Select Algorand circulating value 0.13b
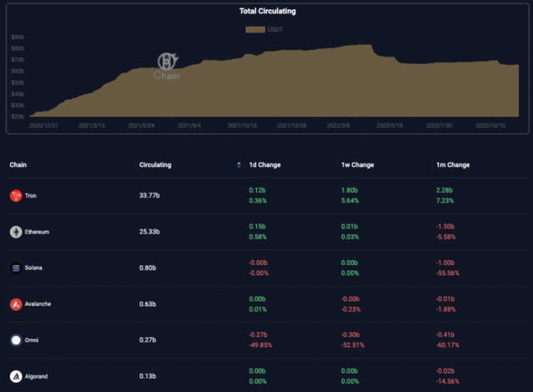Viewport: 533px width, 392px height. coord(148,376)
